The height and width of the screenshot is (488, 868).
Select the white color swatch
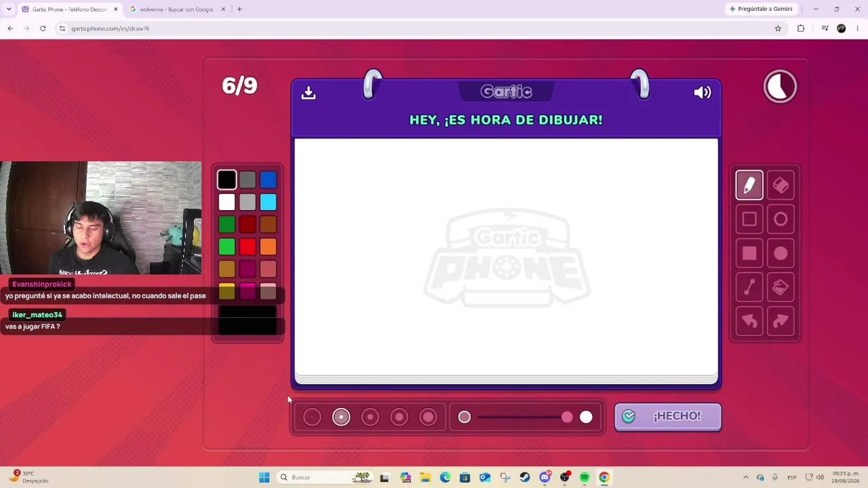tap(227, 202)
